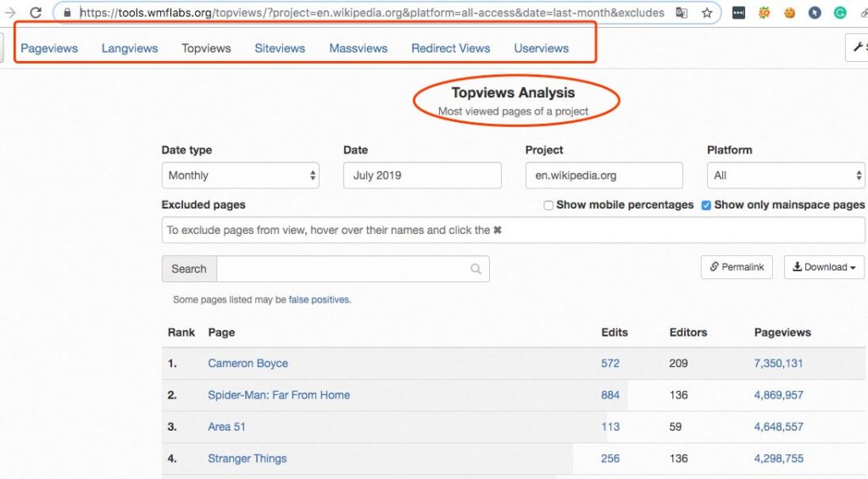The image size is (868, 479).
Task: Click the cookie extension icon in toolbar
Action: [x=789, y=13]
